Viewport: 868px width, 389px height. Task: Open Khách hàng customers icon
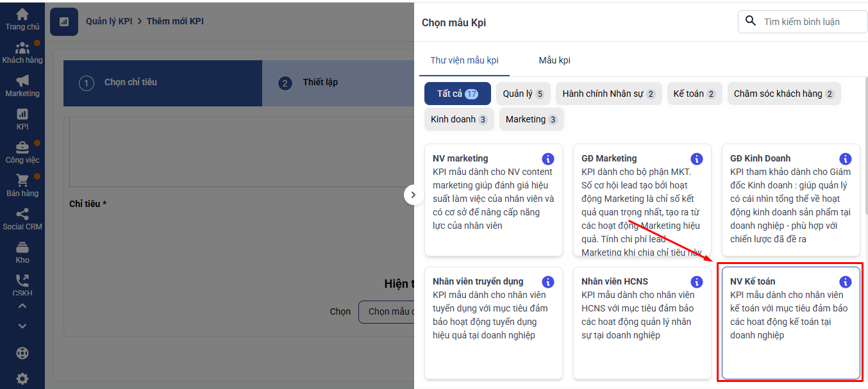point(22,49)
